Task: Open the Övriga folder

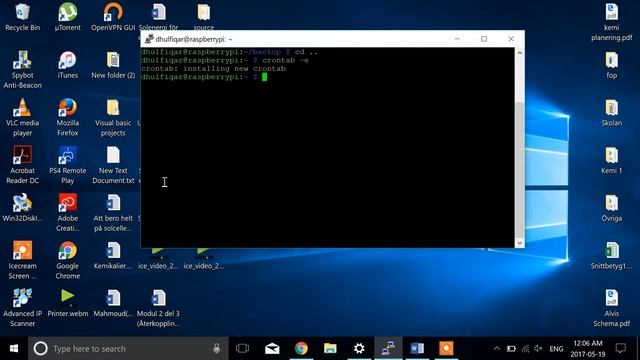Action: tap(611, 208)
